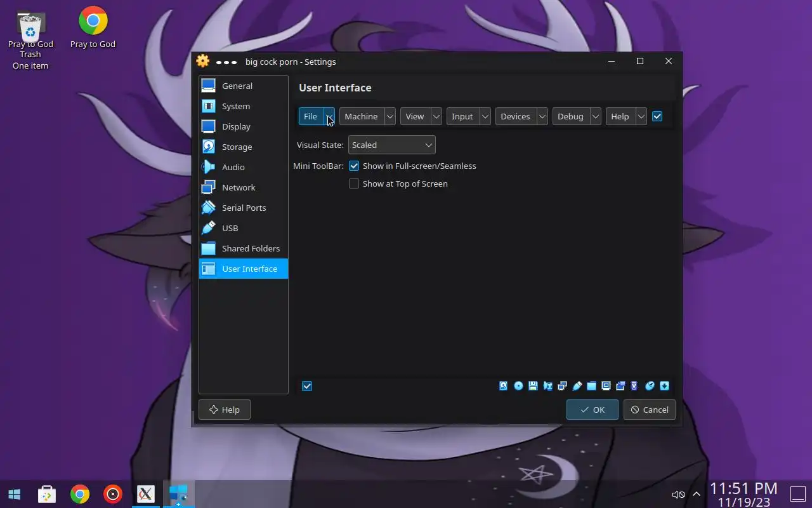Toggle the Input menu button
This screenshot has width=812, height=508.
coord(462,116)
